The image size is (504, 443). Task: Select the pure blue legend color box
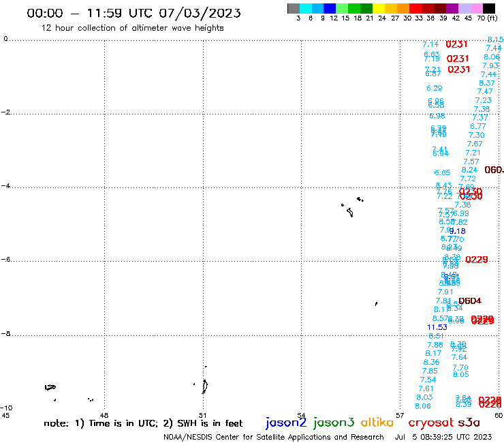[330, 8]
